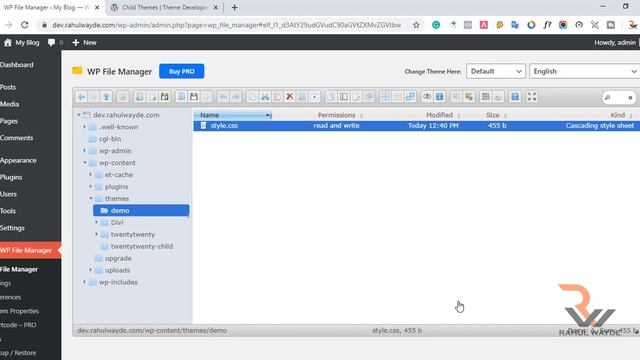This screenshot has height=360, width=640.
Task: Clear the file search box with the x
Action: [630, 98]
